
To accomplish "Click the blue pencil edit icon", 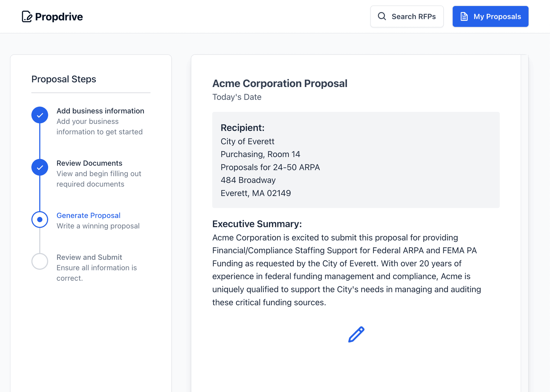I will pos(356,334).
